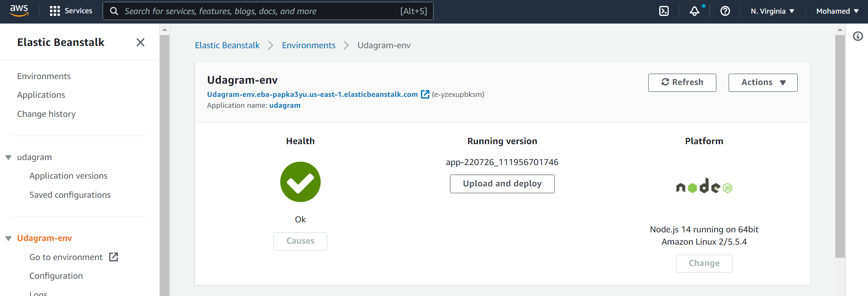Open the Actions dropdown menu

(x=763, y=82)
